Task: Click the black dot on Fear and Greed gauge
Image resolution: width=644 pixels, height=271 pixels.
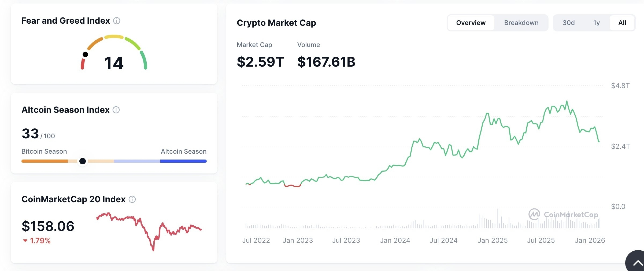Action: point(85,55)
